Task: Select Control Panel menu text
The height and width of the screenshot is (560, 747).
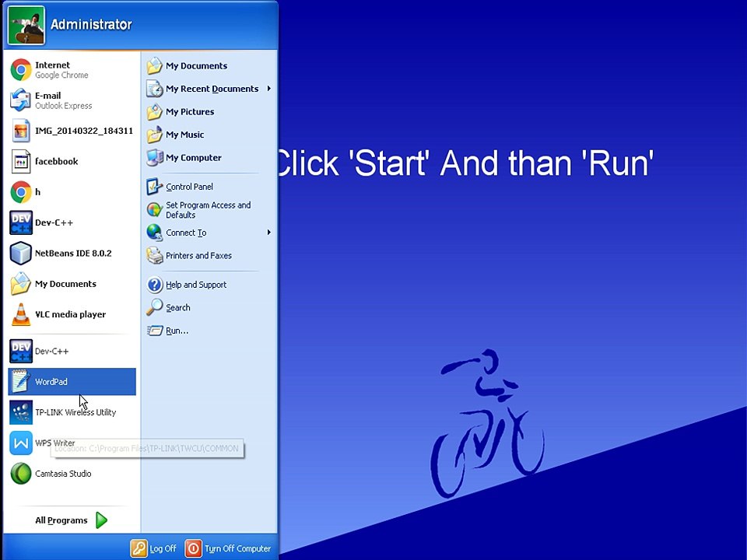Action: (189, 187)
